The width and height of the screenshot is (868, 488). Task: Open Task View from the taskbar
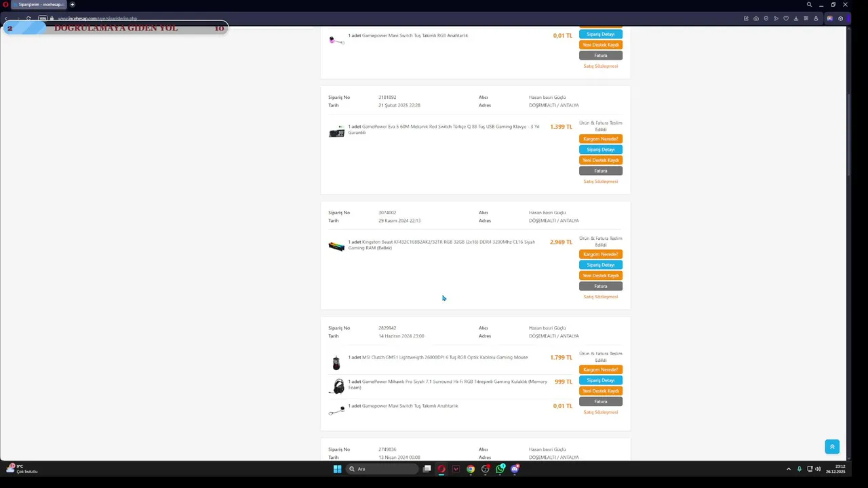click(x=427, y=468)
